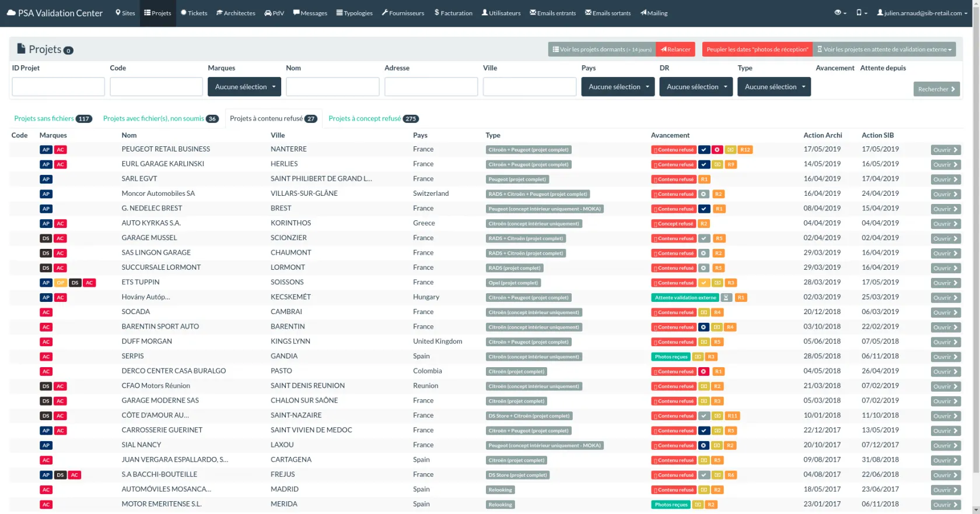The height and width of the screenshot is (514, 980).
Task: Open the Tickets section in navbar
Action: coord(194,13)
